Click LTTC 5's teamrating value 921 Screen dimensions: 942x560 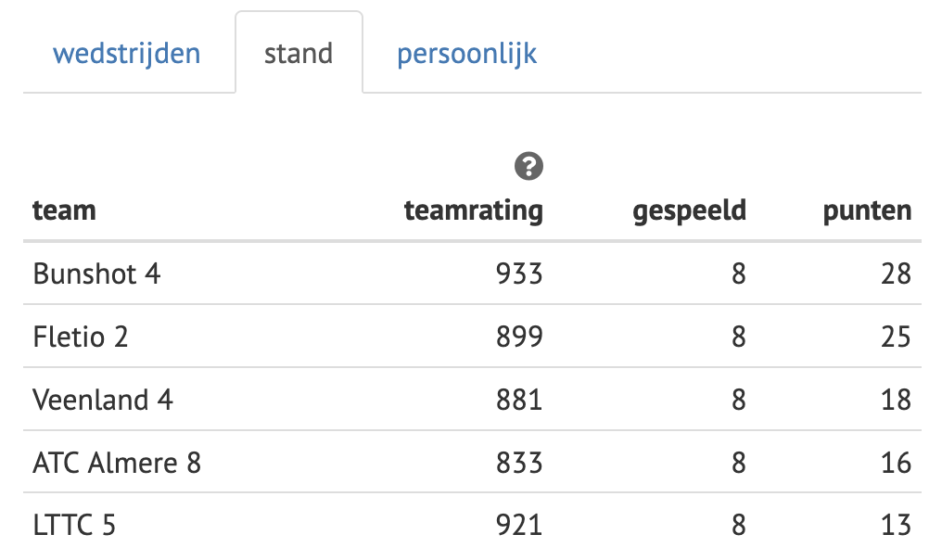519,526
